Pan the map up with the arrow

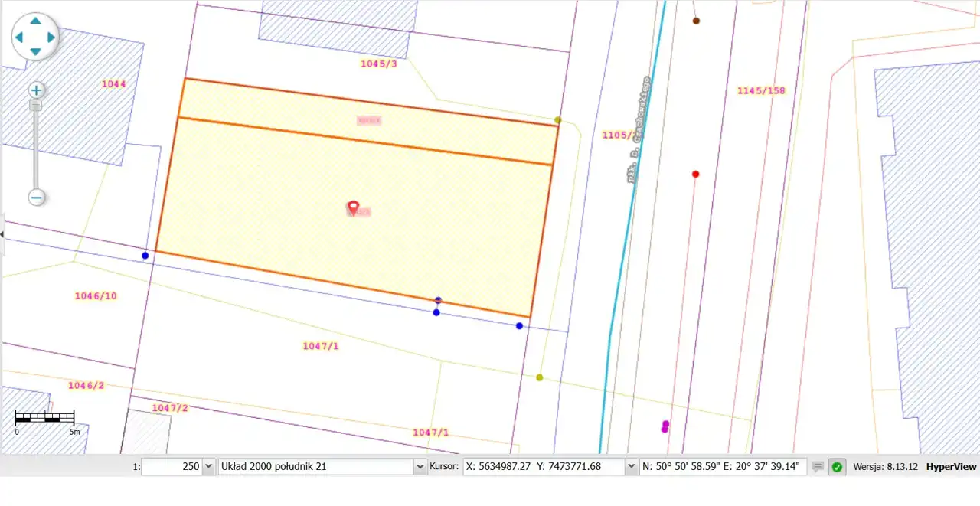click(35, 21)
